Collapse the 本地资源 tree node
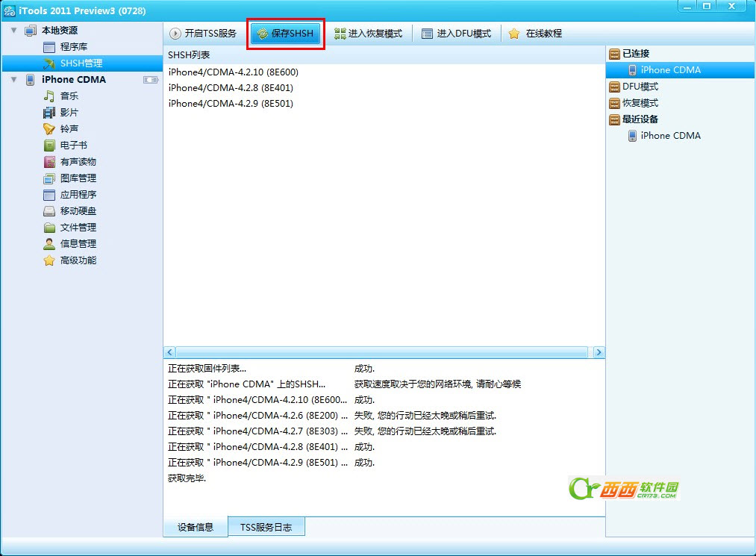The image size is (756, 556). [x=14, y=31]
